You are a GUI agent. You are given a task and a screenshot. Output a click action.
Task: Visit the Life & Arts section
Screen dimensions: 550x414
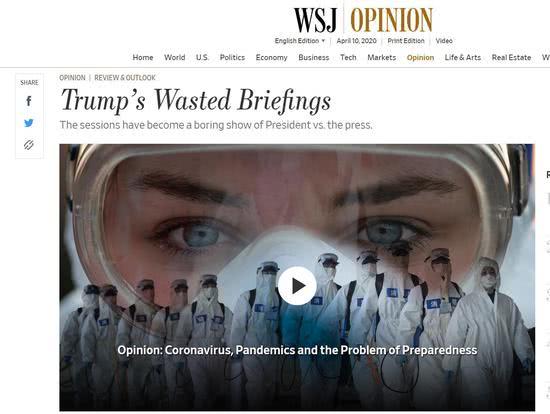click(x=463, y=57)
